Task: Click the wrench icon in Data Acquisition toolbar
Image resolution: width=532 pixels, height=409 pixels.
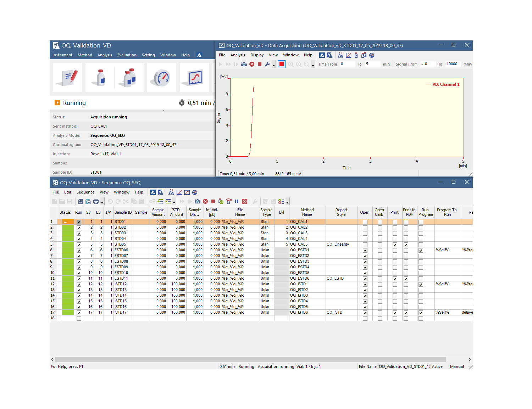Action: click(x=267, y=64)
